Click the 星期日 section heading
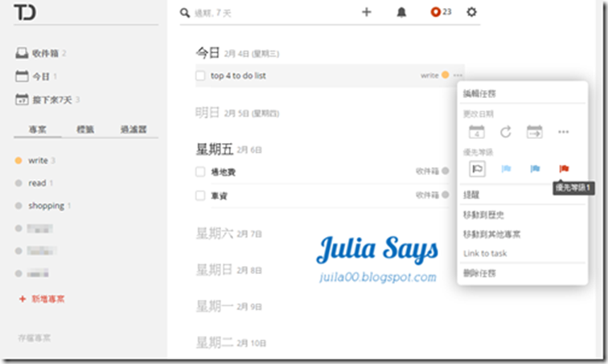This screenshot has height=364, width=608. (x=215, y=269)
